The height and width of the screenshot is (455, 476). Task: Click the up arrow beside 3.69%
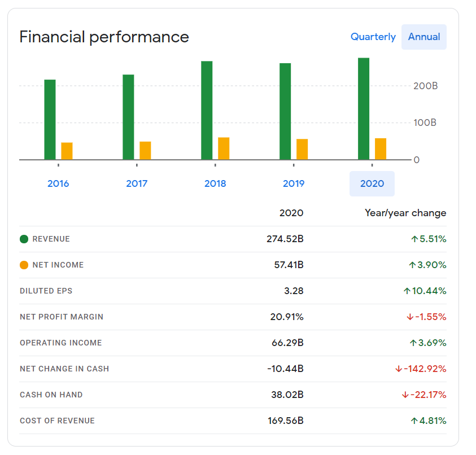tap(413, 343)
